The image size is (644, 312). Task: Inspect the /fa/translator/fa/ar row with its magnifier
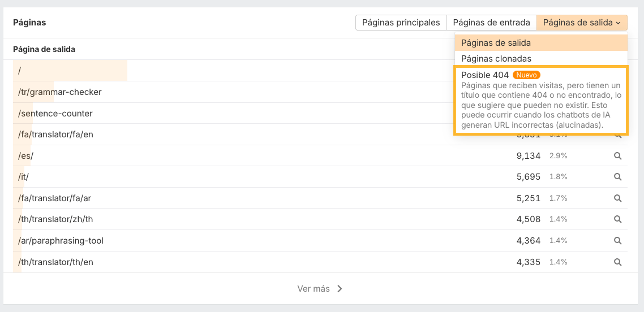coord(618,198)
